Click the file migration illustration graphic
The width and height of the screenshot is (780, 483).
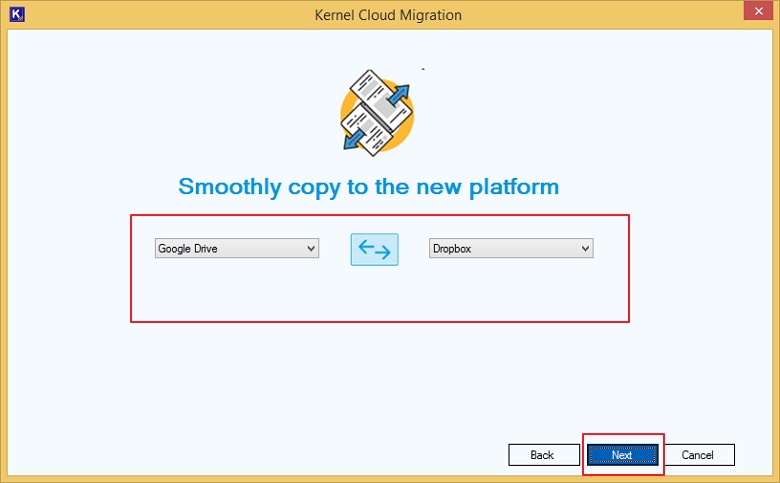click(x=377, y=113)
